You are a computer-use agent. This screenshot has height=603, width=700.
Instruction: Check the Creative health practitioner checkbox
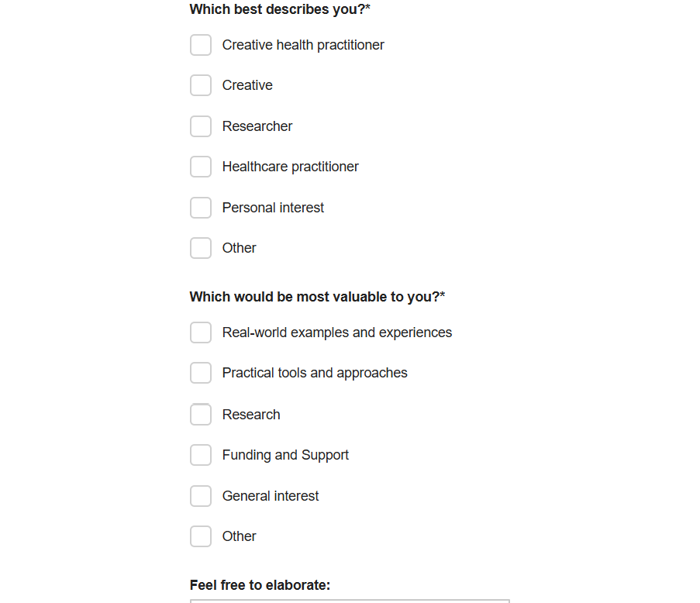[x=201, y=45]
